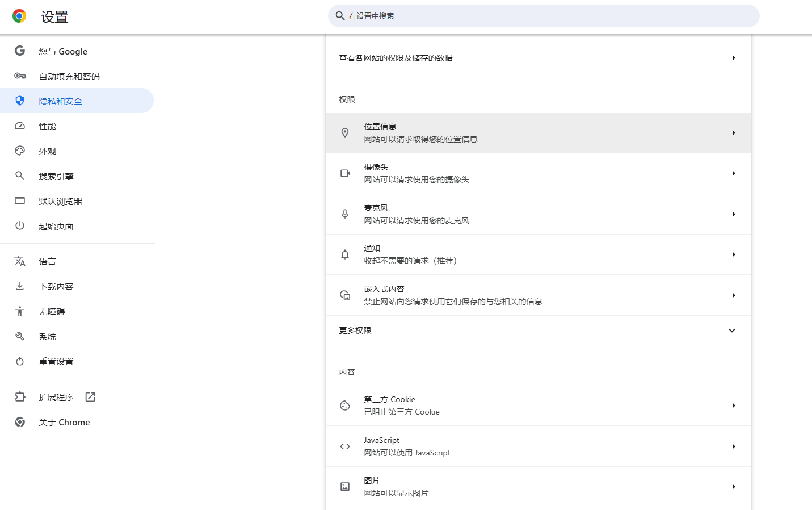The height and width of the screenshot is (510, 812).
Task: Click the bell icon for 通知
Action: pos(345,254)
